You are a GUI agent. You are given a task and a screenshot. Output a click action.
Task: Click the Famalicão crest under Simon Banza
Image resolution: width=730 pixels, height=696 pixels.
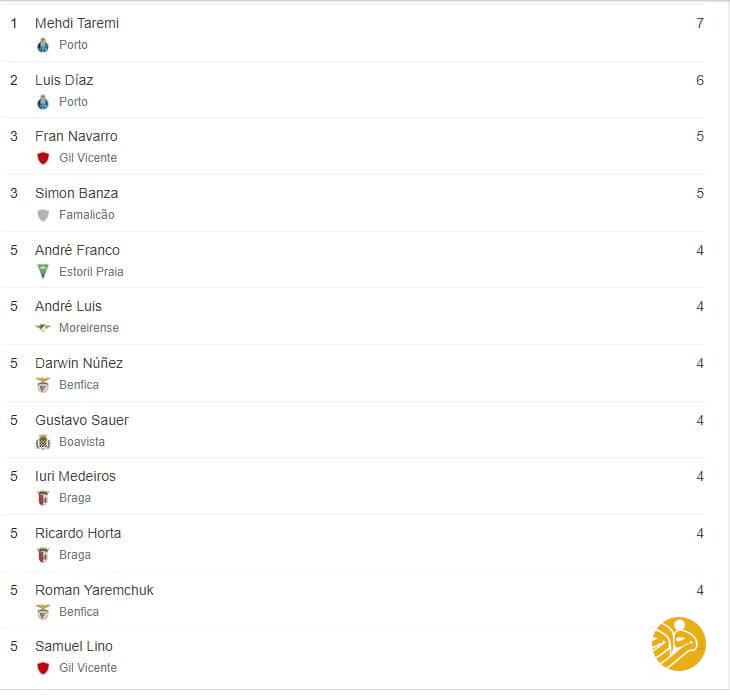[x=42, y=215]
